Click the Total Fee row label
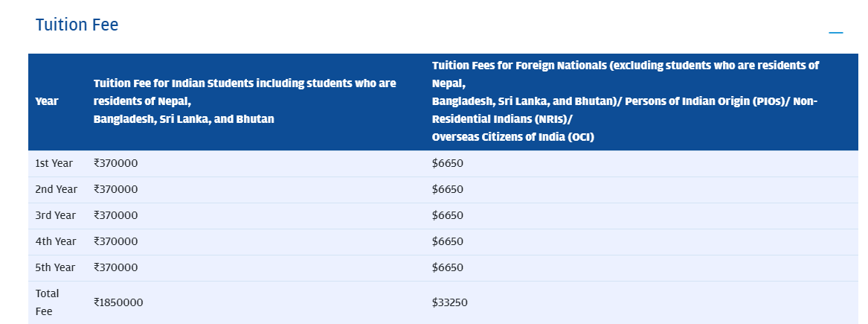This screenshot has height=324, width=868. click(x=47, y=302)
